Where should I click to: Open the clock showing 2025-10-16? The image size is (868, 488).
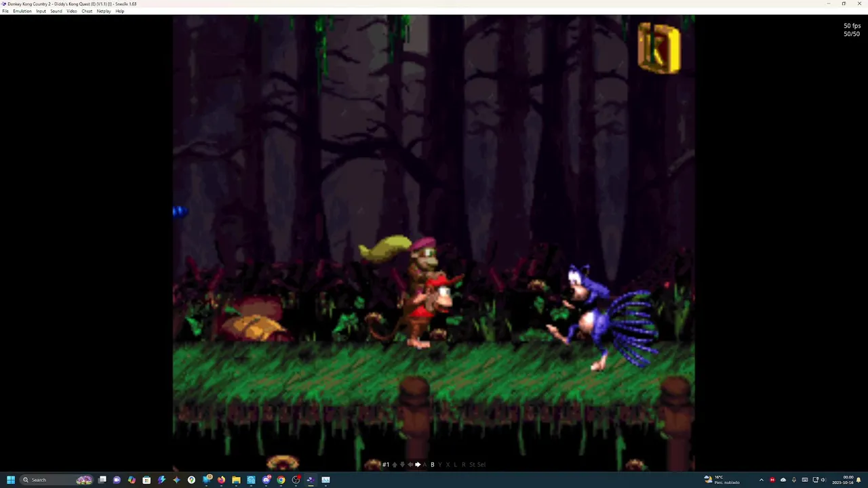(x=842, y=480)
